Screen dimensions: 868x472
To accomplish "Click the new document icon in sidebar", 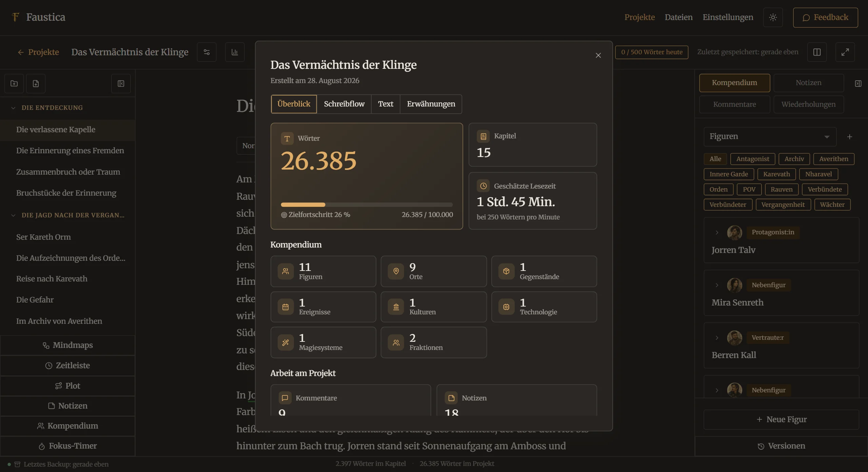I will (x=36, y=83).
